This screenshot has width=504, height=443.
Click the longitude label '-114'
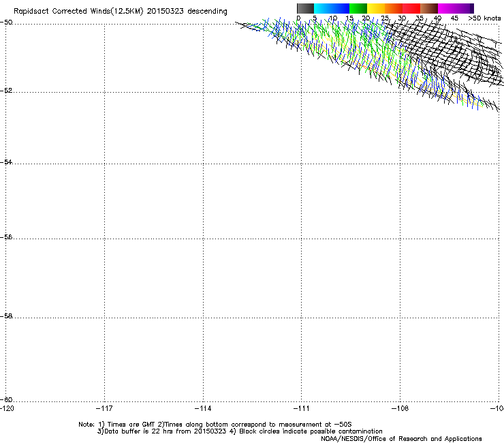[203, 408]
